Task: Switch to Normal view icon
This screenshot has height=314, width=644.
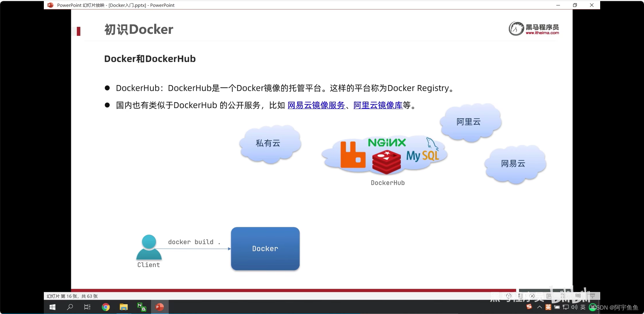Action: (549, 296)
